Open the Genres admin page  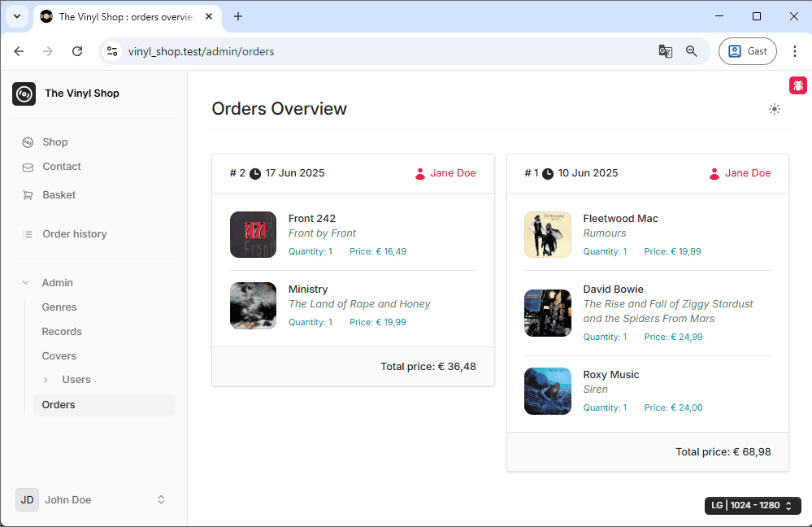(x=59, y=307)
